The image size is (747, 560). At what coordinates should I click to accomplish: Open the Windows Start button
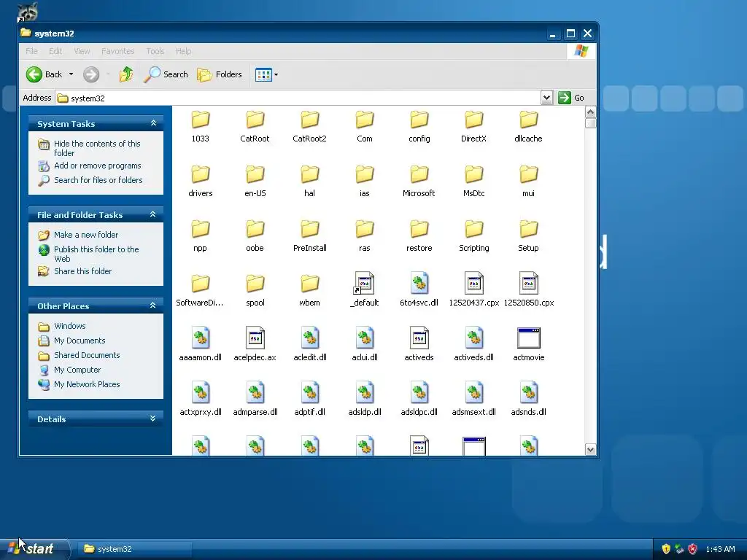34,549
